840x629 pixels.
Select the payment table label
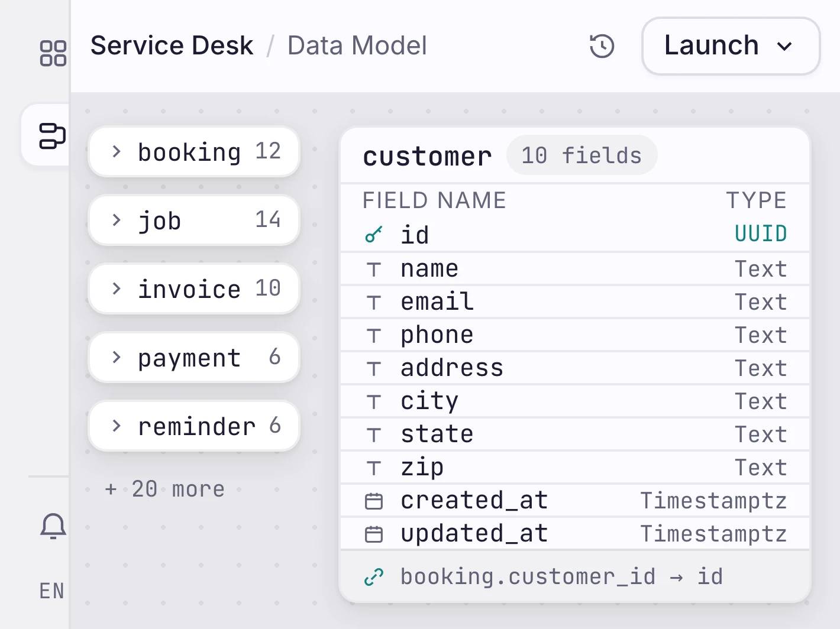pos(189,359)
